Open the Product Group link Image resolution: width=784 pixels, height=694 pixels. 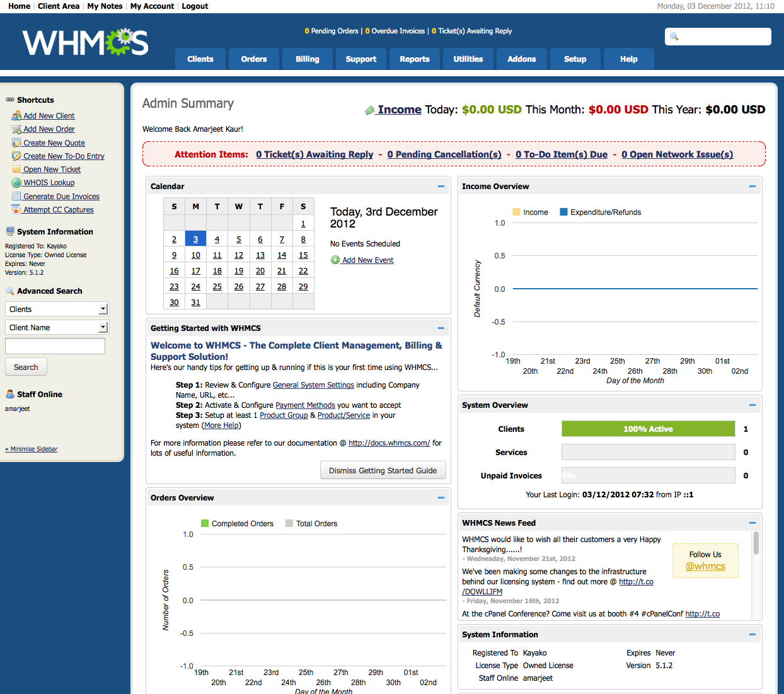point(284,415)
